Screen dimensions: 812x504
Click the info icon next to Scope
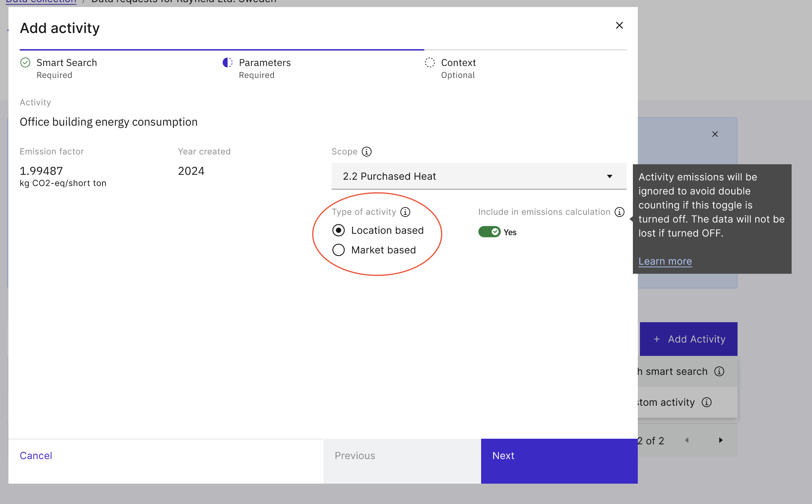tap(367, 152)
